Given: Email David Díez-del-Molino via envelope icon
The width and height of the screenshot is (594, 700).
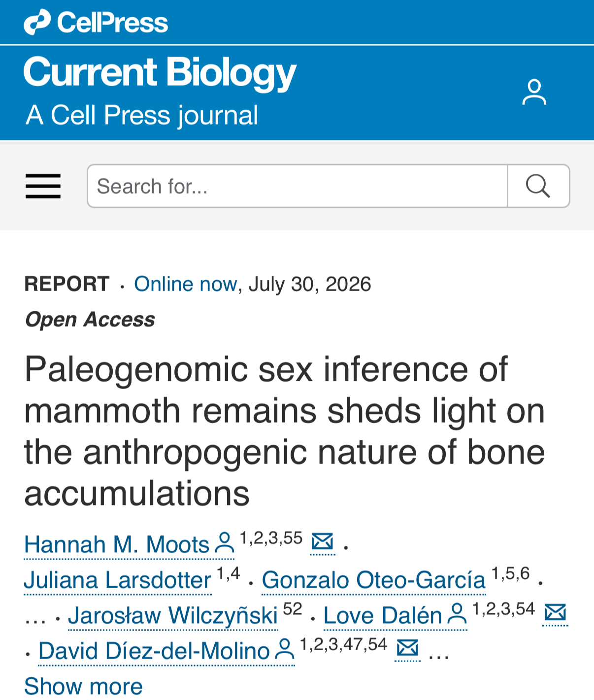Looking at the screenshot, I should pyautogui.click(x=408, y=648).
